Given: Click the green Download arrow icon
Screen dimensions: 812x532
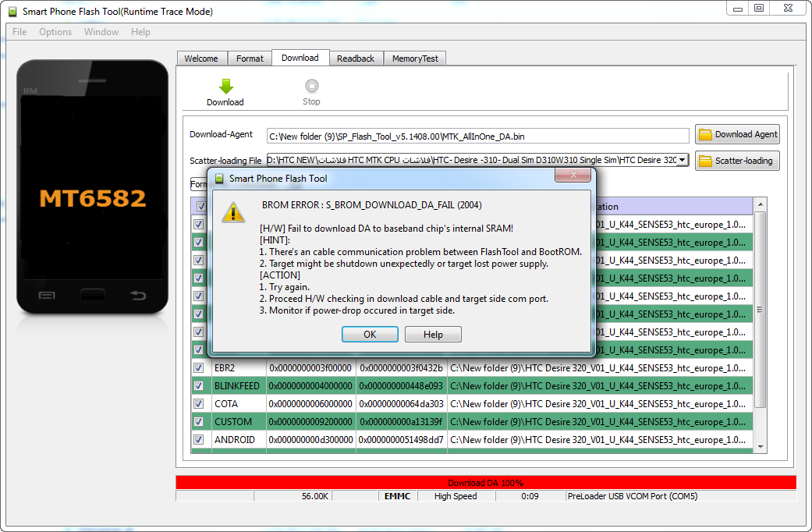Looking at the screenshot, I should (225, 86).
